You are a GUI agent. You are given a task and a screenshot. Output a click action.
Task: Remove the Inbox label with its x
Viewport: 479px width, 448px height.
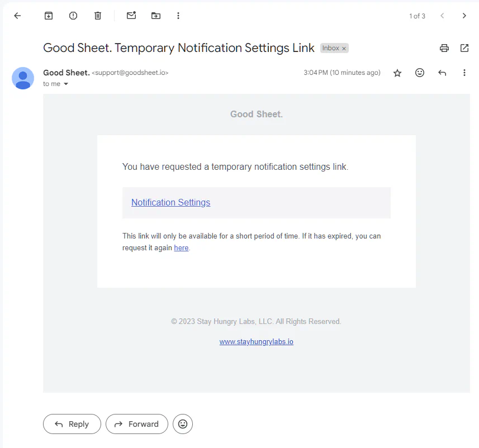[x=344, y=48]
